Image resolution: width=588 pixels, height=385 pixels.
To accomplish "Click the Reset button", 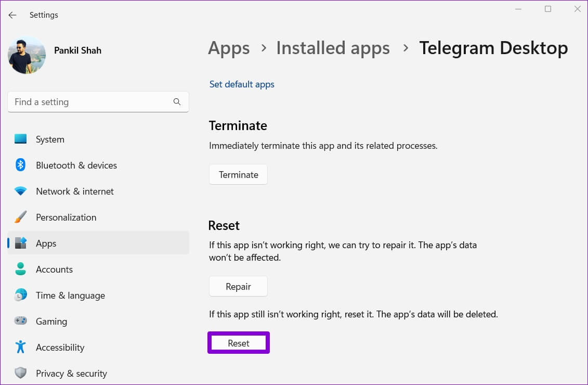I will click(x=239, y=343).
